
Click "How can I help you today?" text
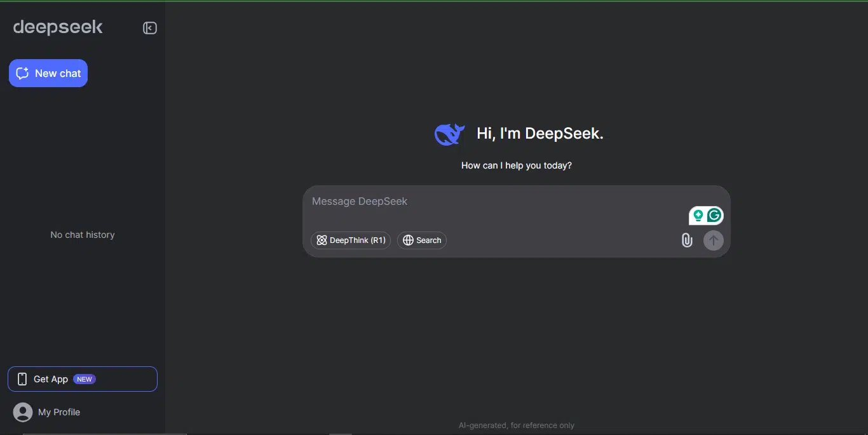pyautogui.click(x=517, y=165)
